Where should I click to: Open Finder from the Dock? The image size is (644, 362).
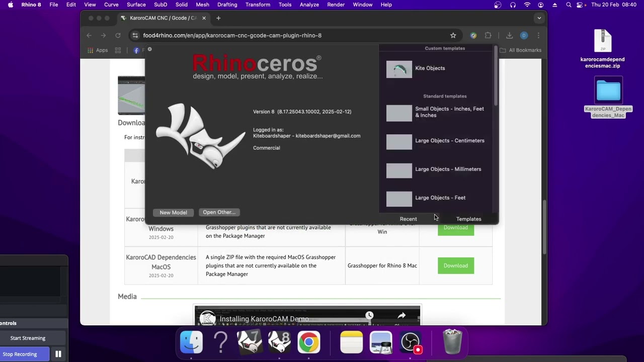coord(192,342)
